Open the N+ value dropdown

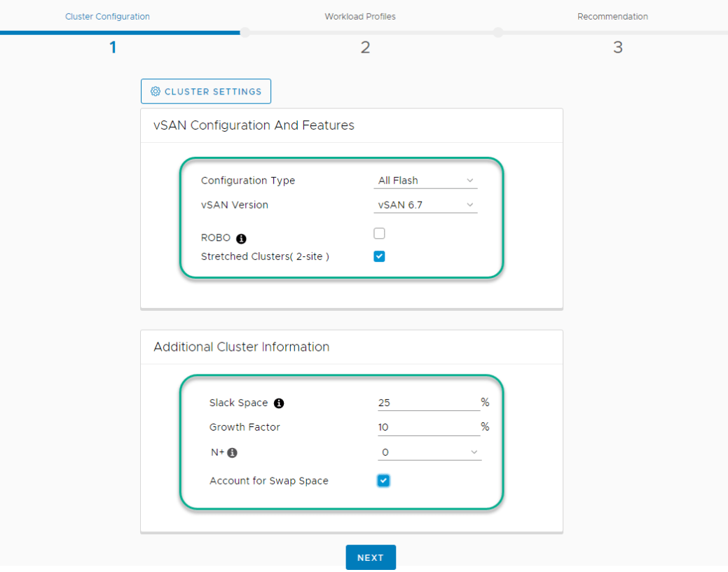click(x=429, y=452)
